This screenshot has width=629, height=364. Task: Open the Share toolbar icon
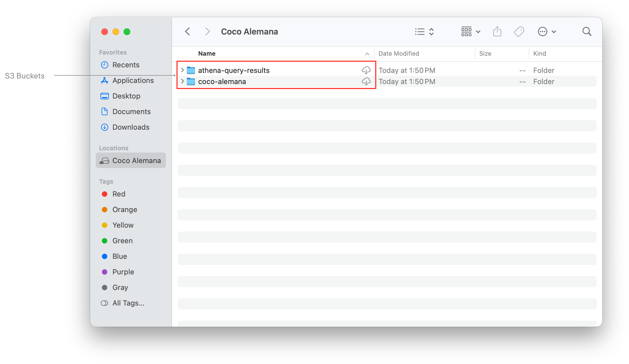coord(497,31)
